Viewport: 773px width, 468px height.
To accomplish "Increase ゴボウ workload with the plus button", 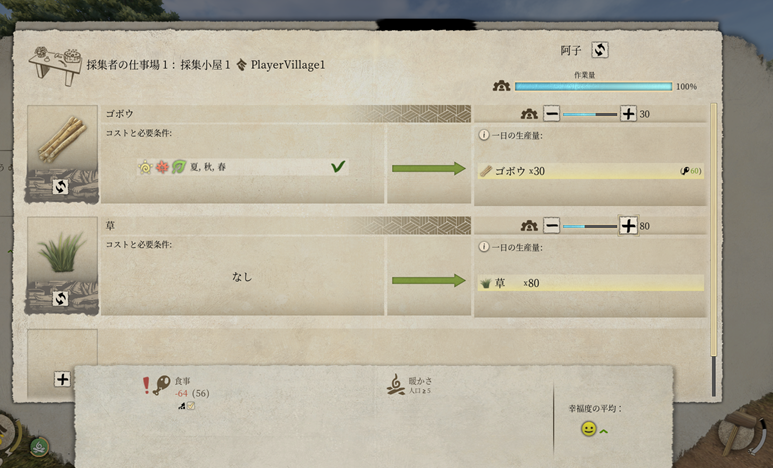I will coord(628,114).
